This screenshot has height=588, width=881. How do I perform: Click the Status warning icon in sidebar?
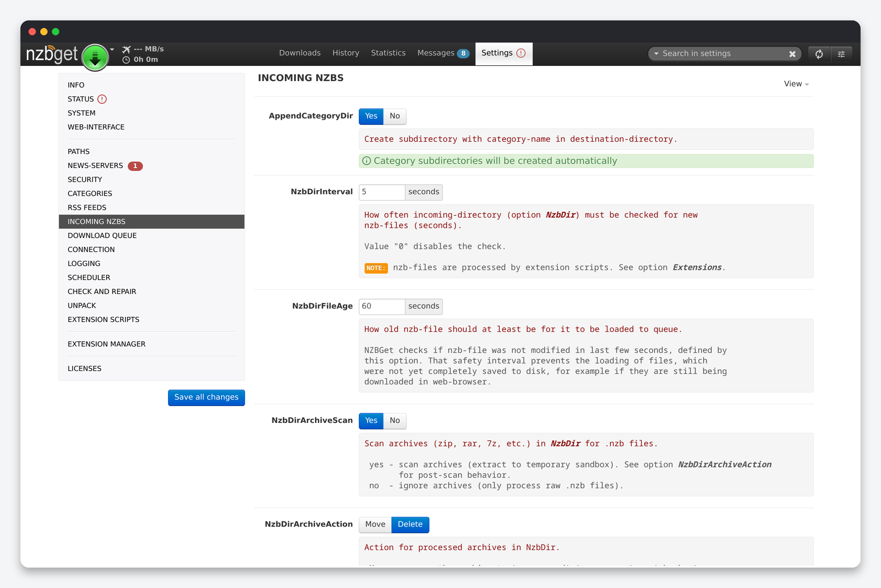(x=102, y=99)
